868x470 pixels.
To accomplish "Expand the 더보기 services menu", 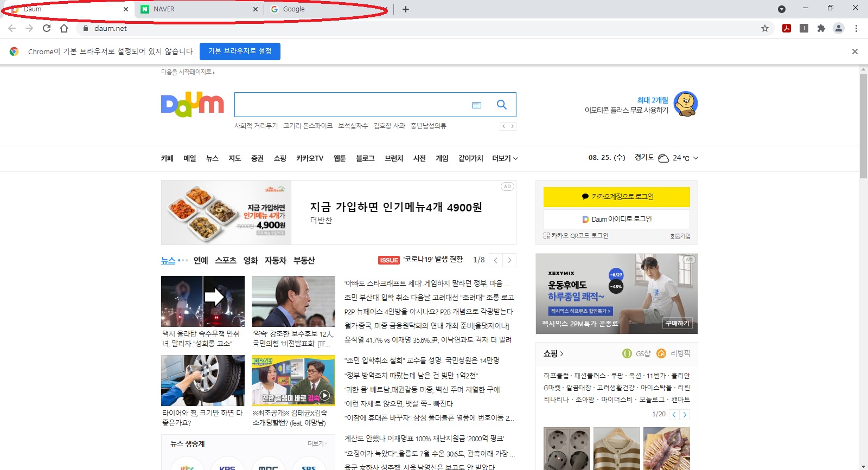I will click(505, 158).
